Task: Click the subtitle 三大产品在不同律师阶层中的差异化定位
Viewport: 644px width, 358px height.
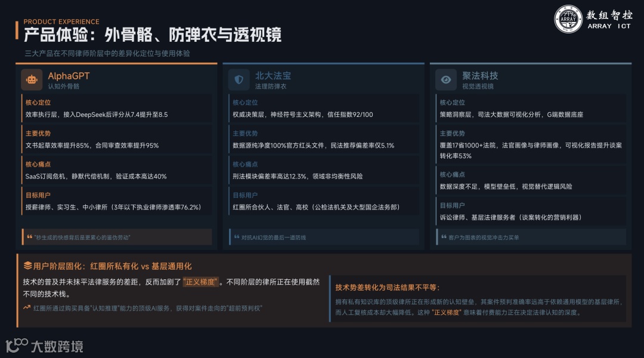Action: [107, 54]
